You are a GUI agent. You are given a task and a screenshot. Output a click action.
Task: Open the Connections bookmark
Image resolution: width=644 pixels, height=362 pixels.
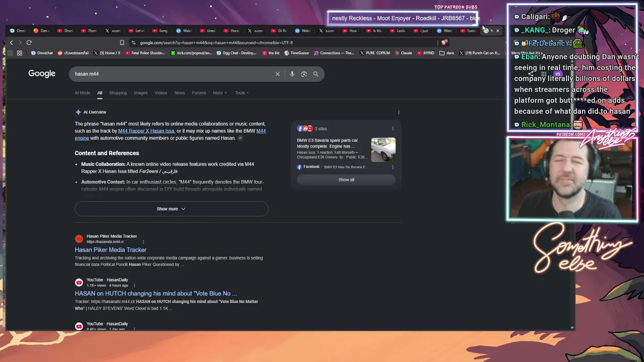coord(334,53)
